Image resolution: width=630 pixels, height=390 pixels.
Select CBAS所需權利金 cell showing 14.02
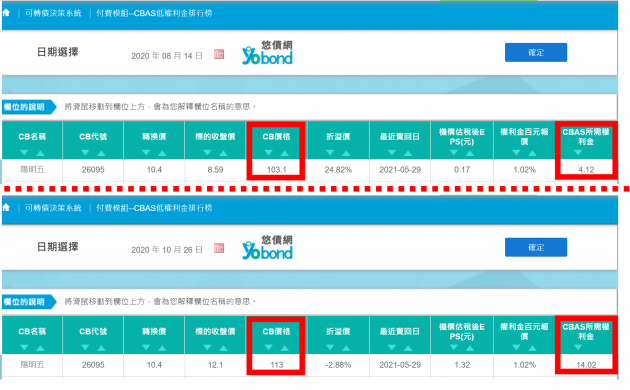coord(586,365)
